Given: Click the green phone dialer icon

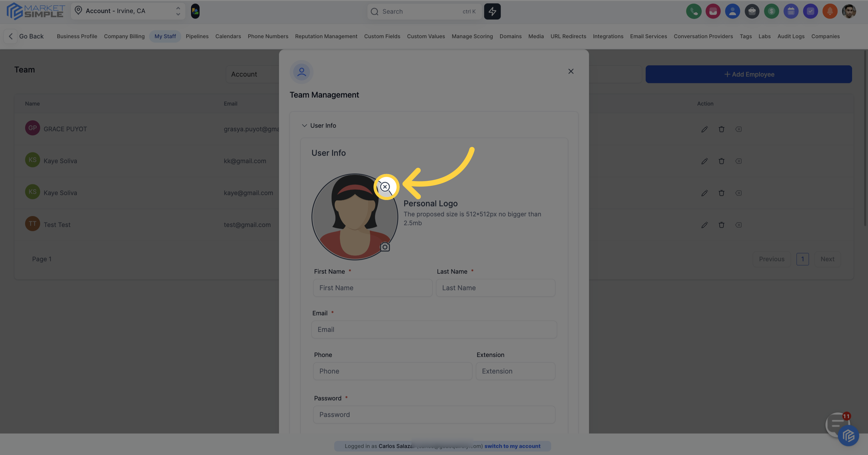Looking at the screenshot, I should click(694, 12).
